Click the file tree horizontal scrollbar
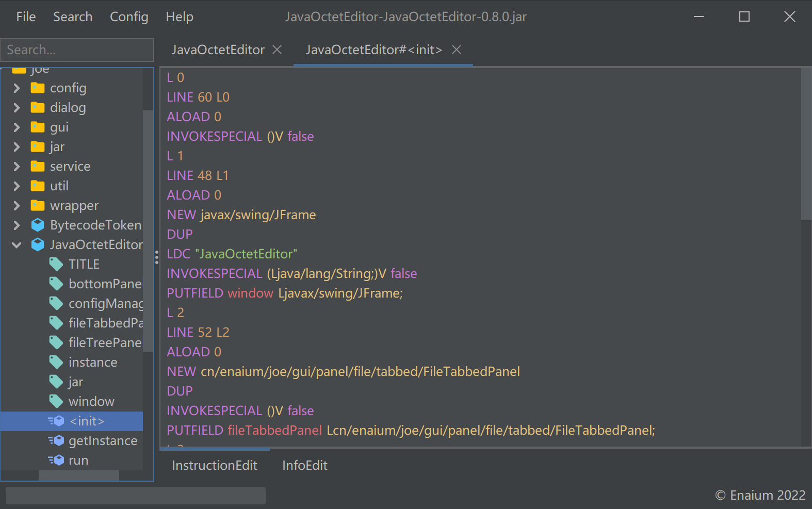 78,475
